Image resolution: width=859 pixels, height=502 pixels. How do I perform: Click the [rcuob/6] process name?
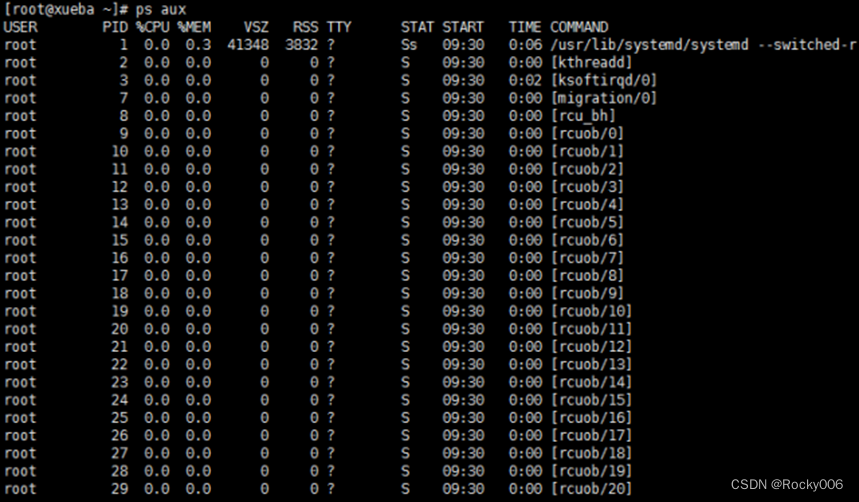(587, 240)
